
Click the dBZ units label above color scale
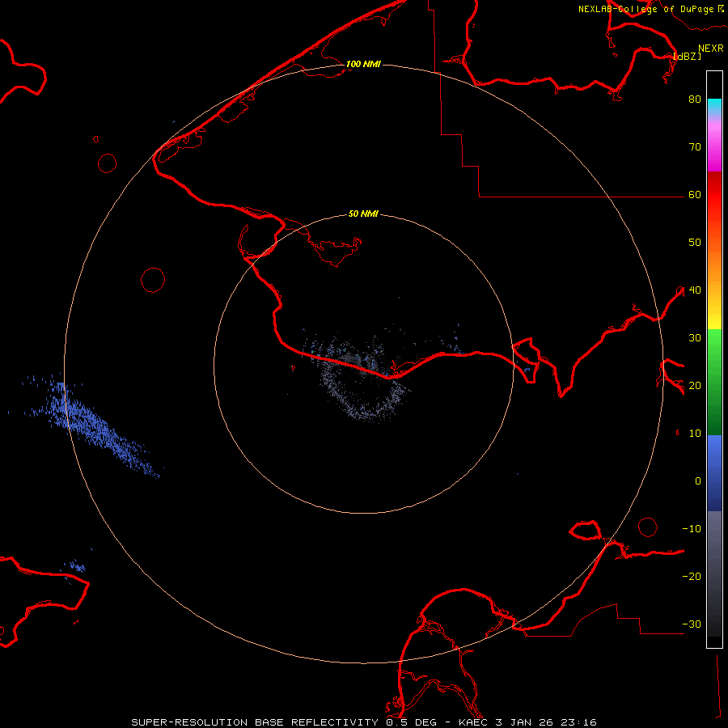[688, 57]
